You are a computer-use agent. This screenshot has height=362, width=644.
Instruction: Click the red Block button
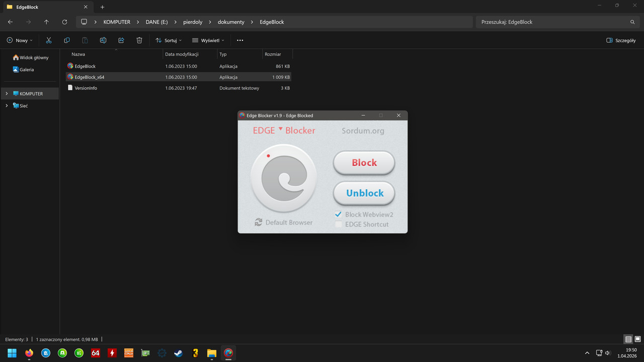tap(364, 162)
